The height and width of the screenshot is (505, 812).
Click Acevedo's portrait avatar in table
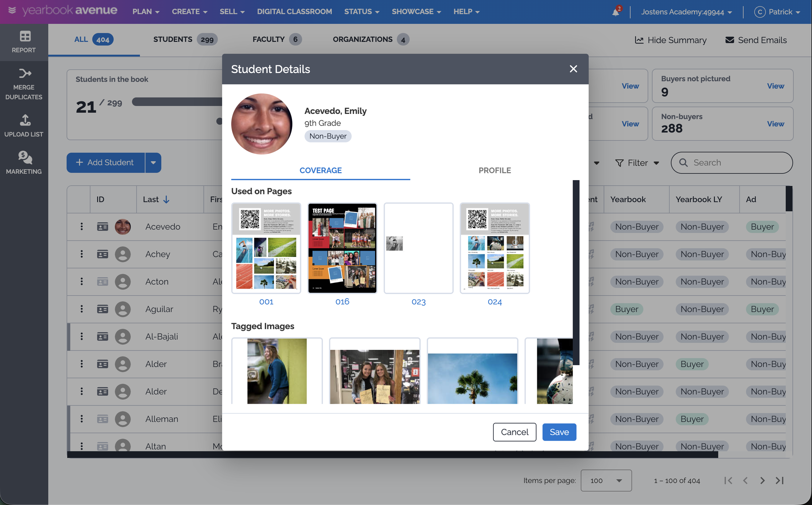123,227
